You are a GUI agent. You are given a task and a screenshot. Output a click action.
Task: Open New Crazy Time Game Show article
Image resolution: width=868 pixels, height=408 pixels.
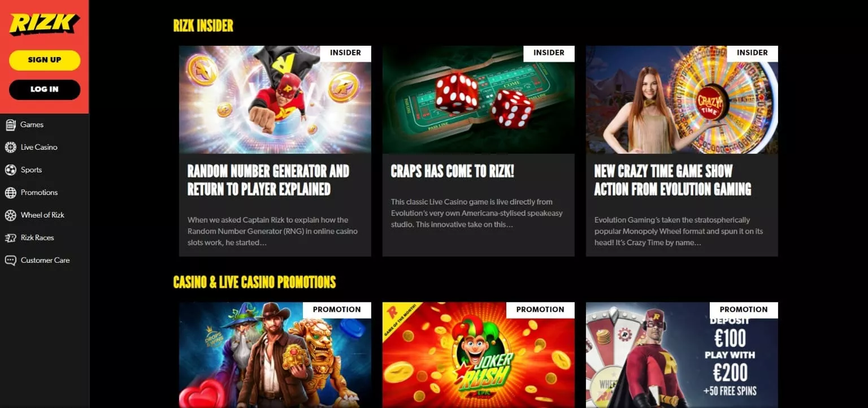click(x=672, y=180)
